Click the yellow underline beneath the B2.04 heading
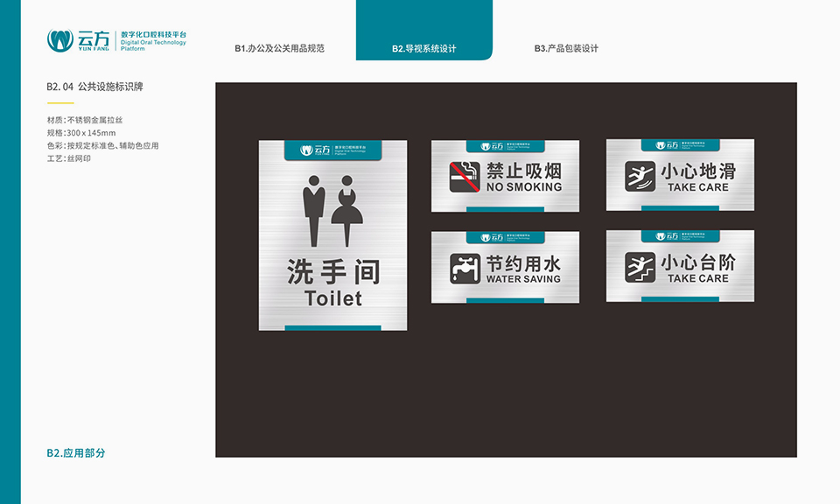Screen dimensions: 840x504 (59, 103)
